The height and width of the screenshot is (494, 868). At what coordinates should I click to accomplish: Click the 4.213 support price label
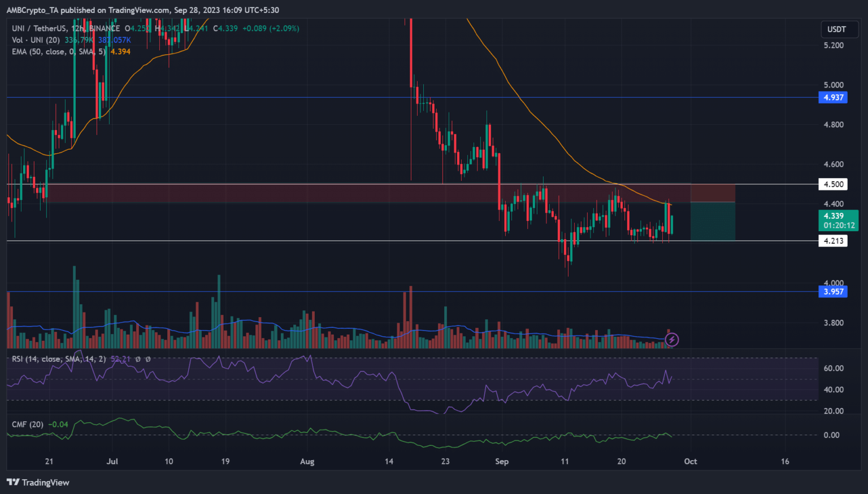pos(833,241)
